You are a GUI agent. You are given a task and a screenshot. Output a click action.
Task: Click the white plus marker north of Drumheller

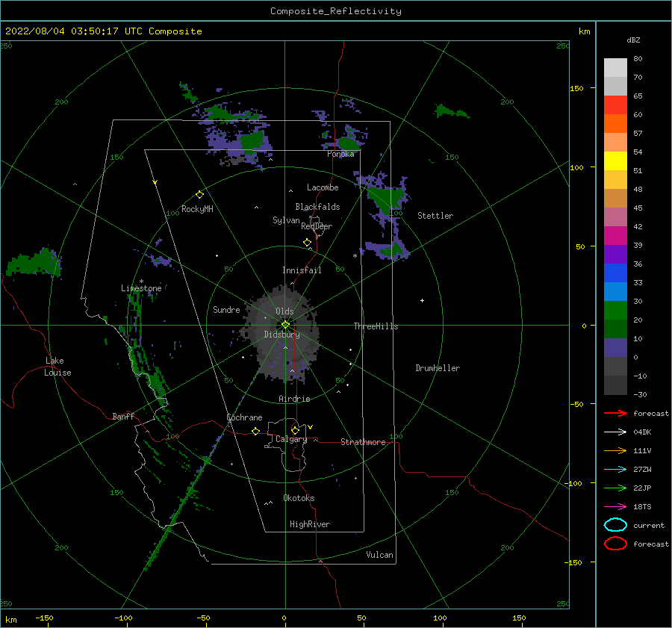[x=422, y=300]
